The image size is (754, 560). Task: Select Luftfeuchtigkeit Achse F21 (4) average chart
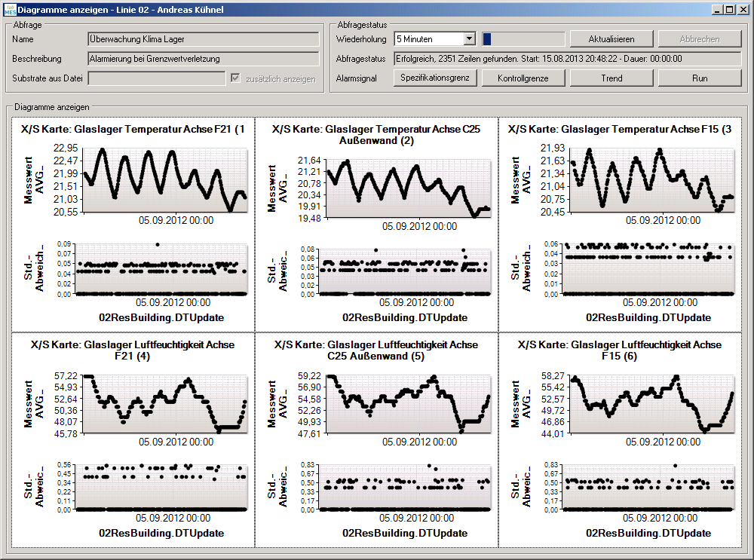coord(164,404)
